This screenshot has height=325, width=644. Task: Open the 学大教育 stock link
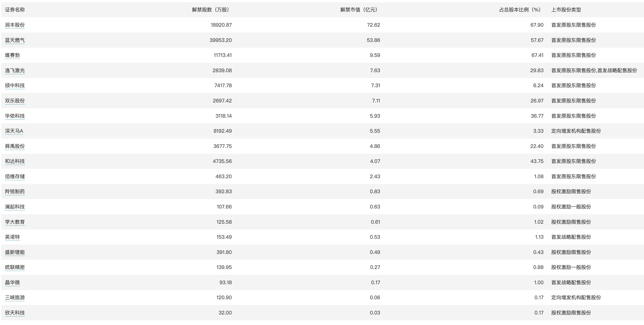15,222
